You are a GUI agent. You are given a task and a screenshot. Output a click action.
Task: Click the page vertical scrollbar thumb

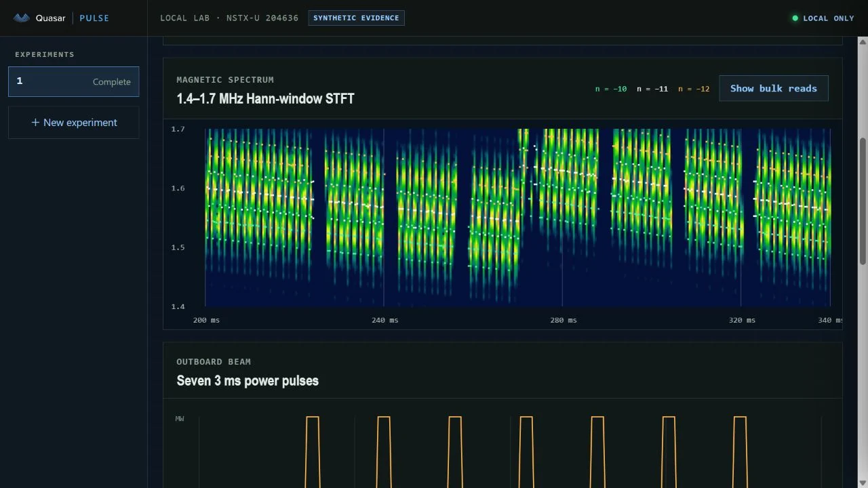click(863, 201)
